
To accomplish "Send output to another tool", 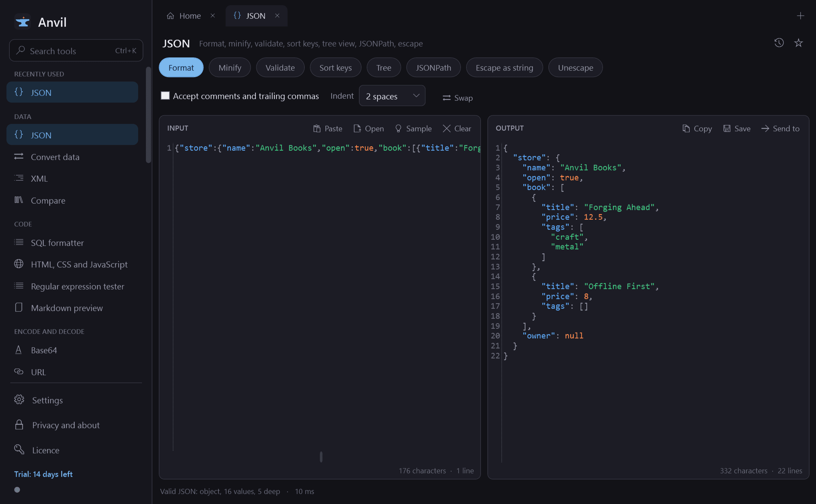I will pos(780,128).
